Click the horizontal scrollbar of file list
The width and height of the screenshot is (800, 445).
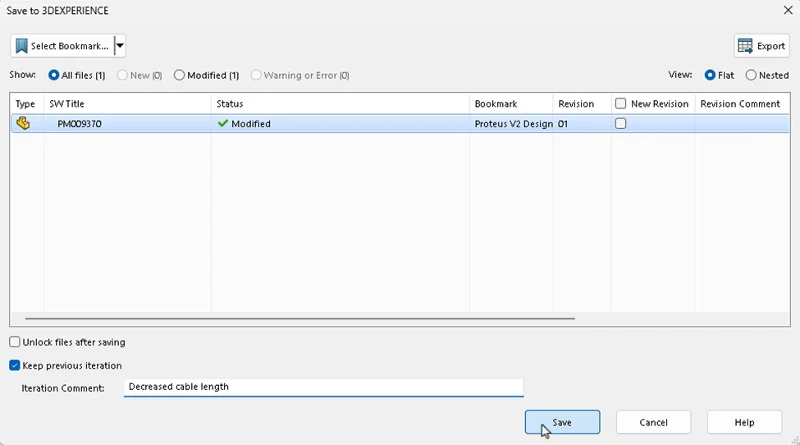[x=300, y=318]
